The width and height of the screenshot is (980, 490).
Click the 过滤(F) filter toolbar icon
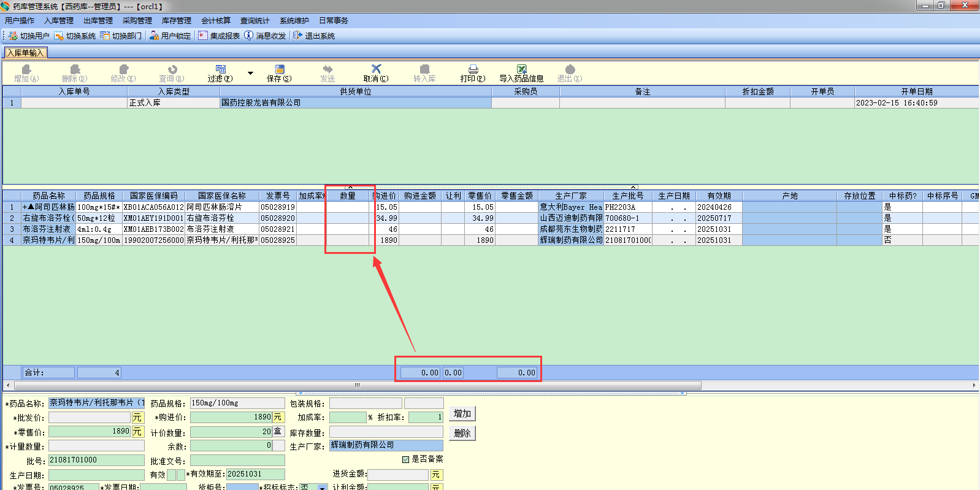[221, 69]
